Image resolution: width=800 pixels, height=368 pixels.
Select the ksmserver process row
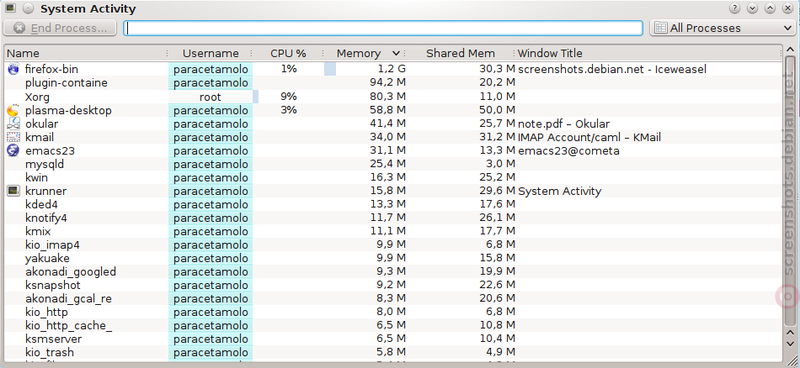[393, 339]
